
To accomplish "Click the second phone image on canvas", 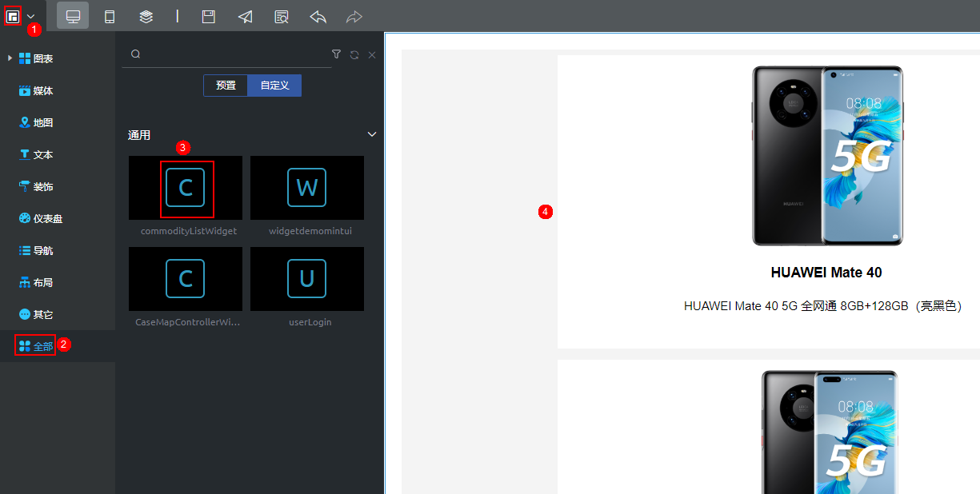I will click(829, 432).
